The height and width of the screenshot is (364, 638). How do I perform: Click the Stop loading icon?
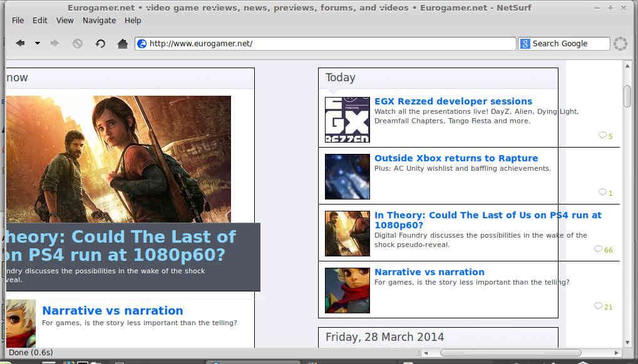(x=78, y=44)
